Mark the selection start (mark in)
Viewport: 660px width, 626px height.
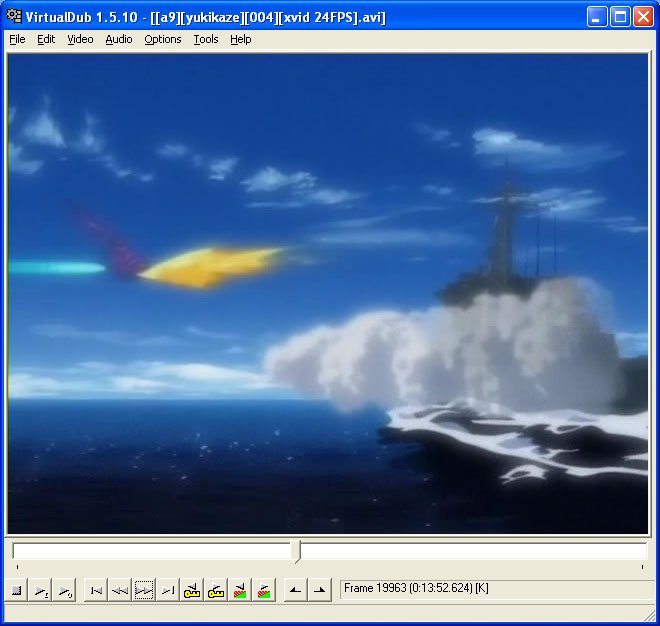click(295, 591)
